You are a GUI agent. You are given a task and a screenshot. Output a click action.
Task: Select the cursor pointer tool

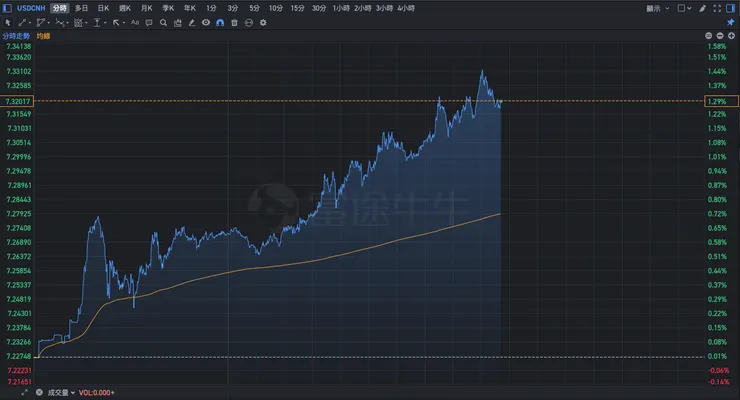[8, 23]
